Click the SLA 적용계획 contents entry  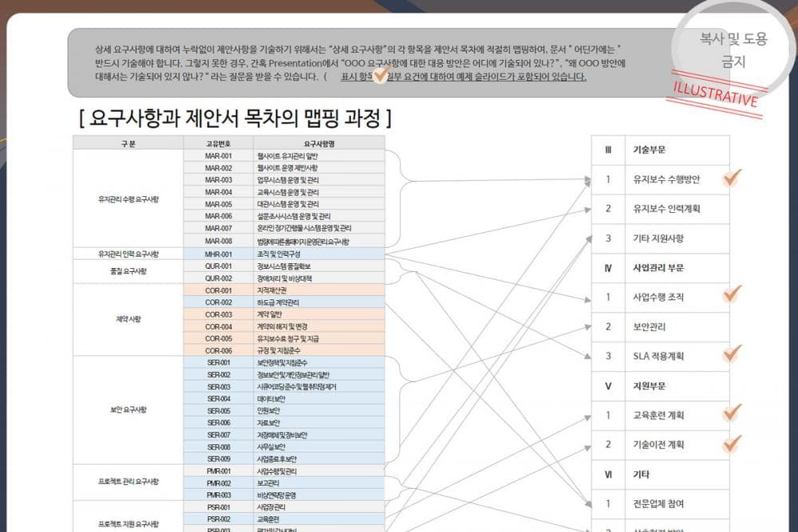click(x=658, y=356)
